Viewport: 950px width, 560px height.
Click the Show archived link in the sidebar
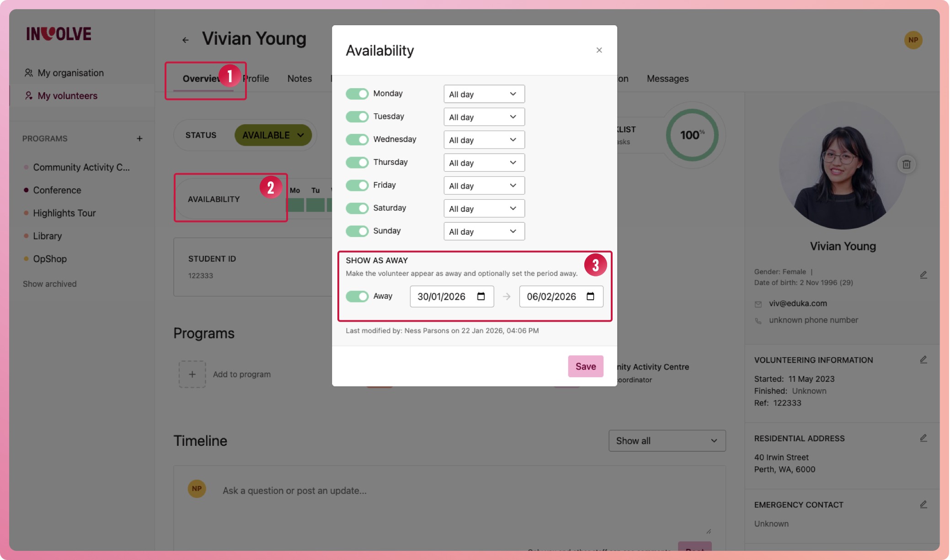point(50,284)
